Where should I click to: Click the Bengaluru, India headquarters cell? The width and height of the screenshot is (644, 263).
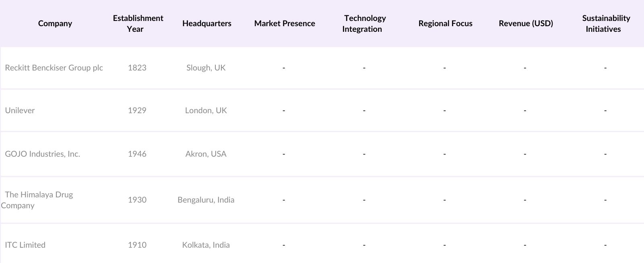tap(206, 200)
